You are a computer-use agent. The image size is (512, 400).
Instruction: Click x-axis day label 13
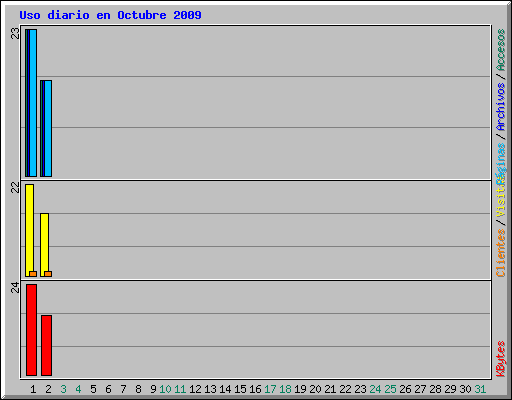pos(210,389)
